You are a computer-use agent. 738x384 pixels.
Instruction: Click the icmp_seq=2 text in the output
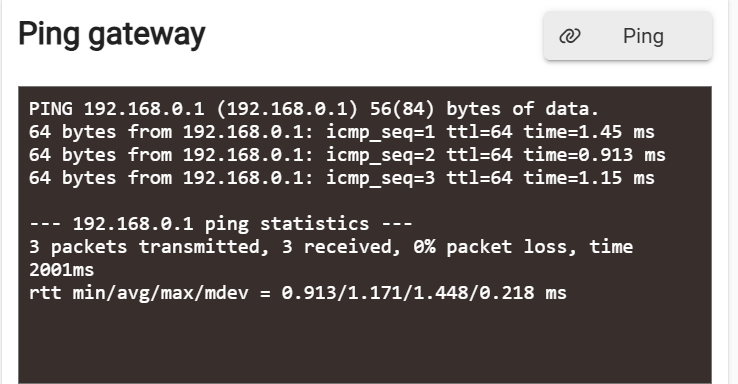click(x=380, y=155)
